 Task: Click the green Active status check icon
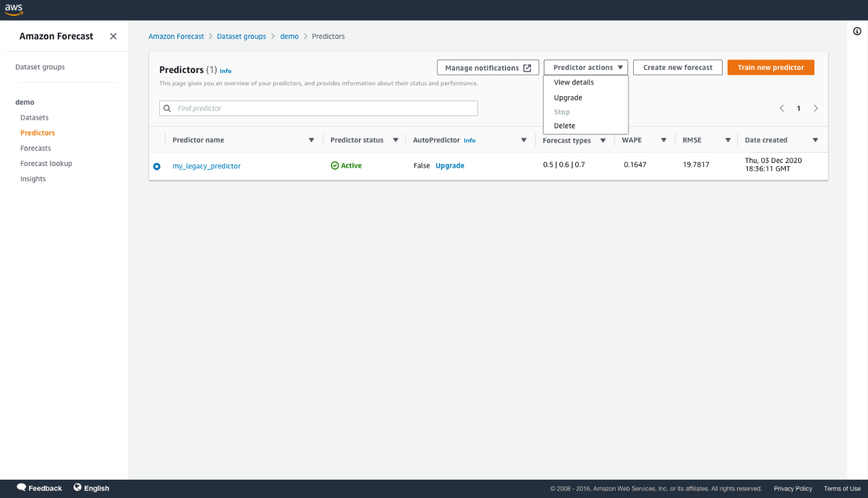click(335, 165)
